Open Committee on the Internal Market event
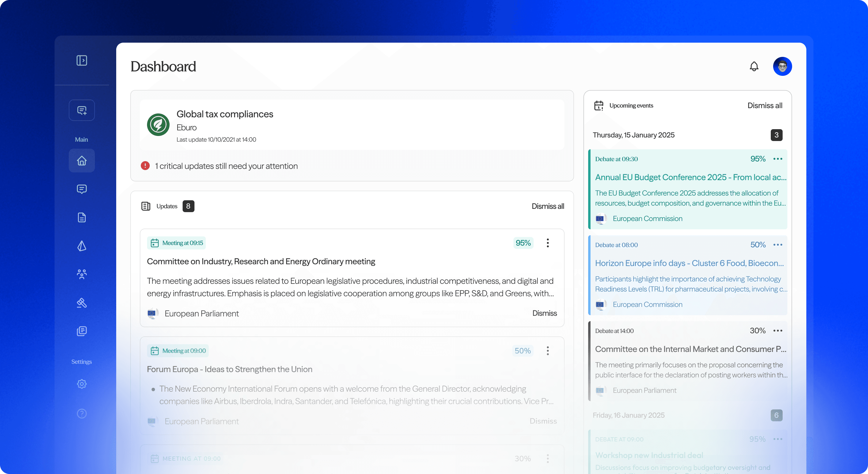Viewport: 868px width, 474px height. [691, 349]
